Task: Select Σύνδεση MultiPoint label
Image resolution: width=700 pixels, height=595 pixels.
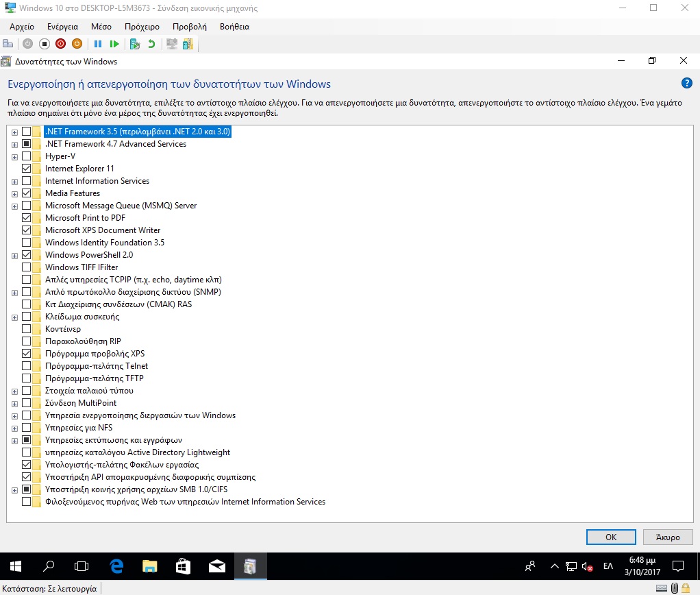Action: pos(81,403)
